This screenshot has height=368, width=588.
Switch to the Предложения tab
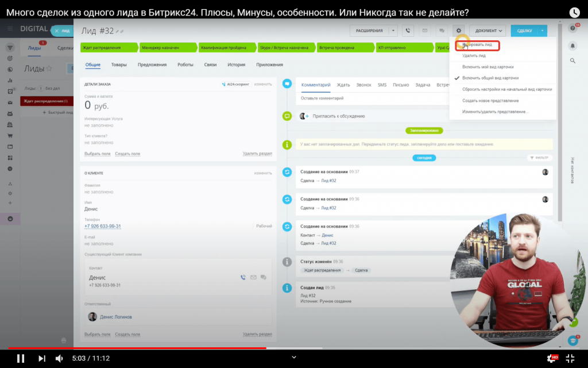pos(152,64)
